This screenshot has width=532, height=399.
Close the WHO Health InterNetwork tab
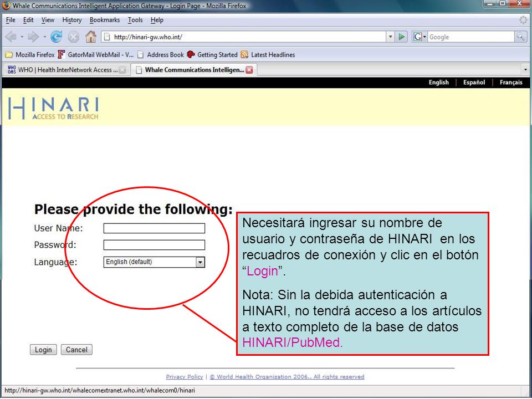(122, 70)
